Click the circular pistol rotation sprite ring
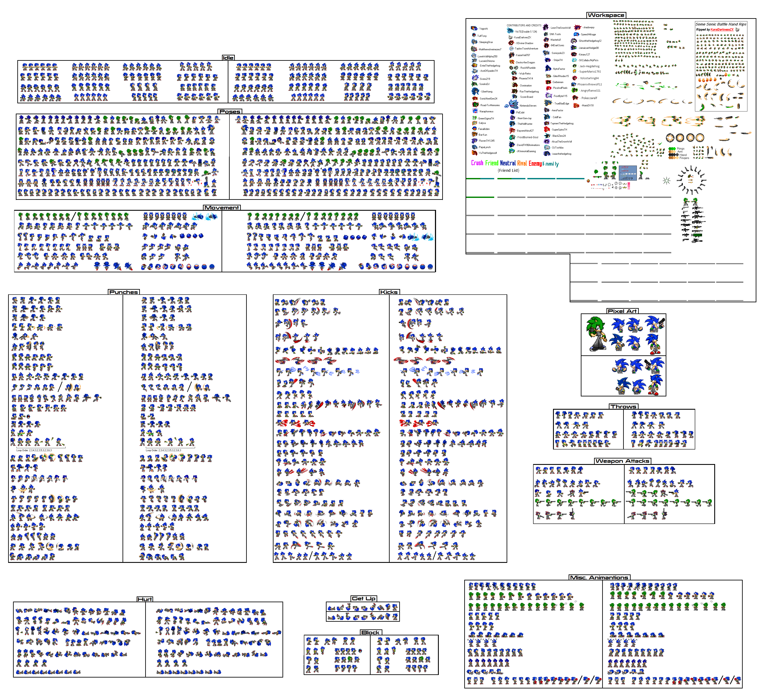 691,180
